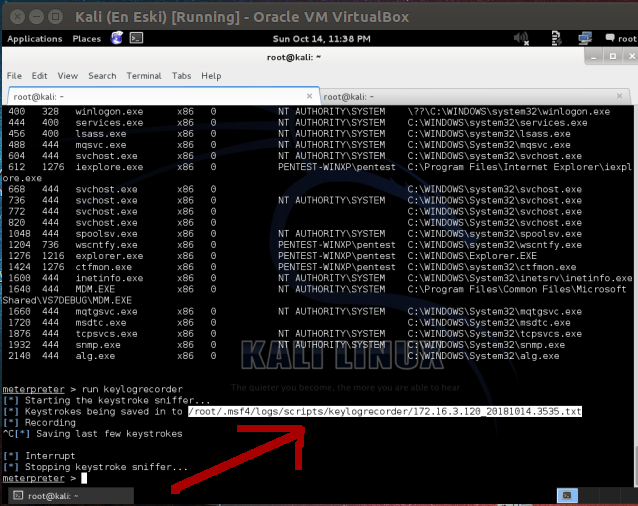Open the Search menu

102,76
